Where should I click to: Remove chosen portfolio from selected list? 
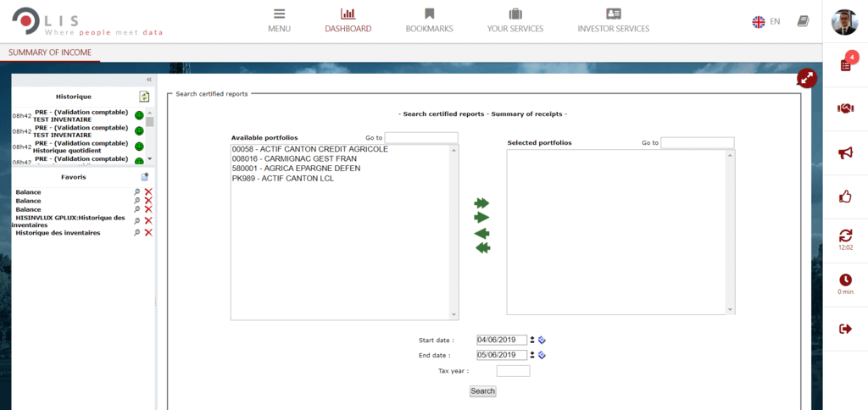pyautogui.click(x=481, y=233)
